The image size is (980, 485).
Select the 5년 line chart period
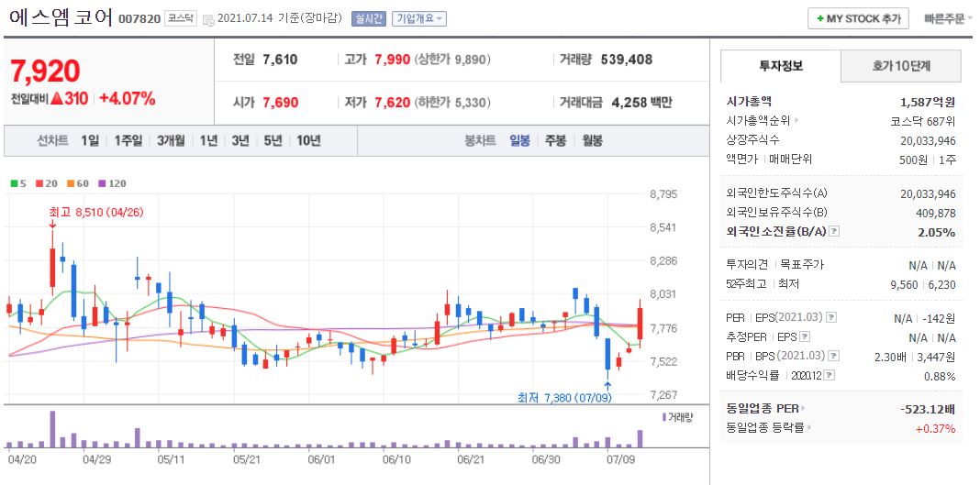(273, 140)
